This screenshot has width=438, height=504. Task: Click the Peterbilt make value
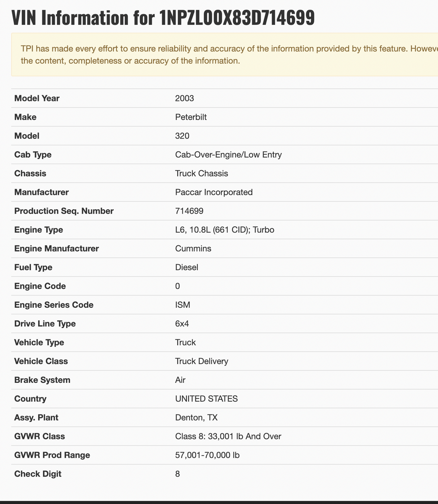point(191,117)
